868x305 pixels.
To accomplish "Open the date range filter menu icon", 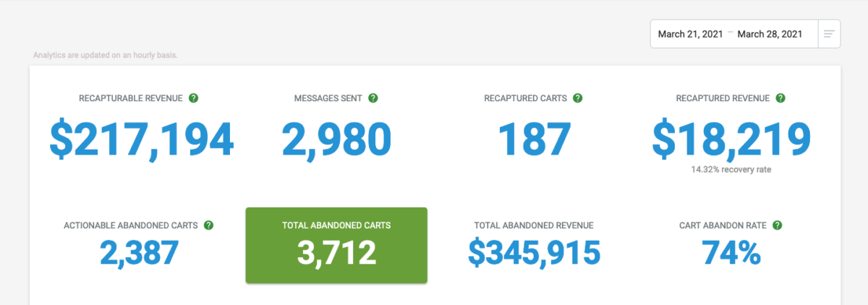I will click(829, 34).
